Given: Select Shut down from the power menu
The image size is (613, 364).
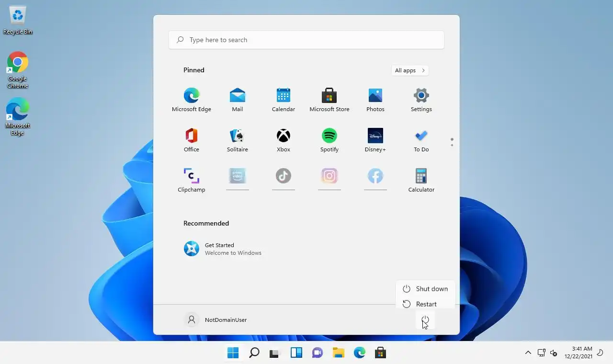Looking at the screenshot, I should (x=425, y=289).
